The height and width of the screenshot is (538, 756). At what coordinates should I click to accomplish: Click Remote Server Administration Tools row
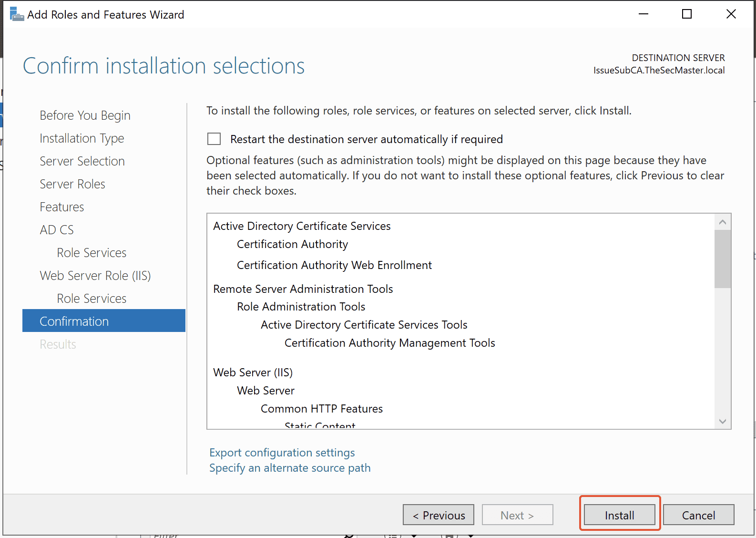pyautogui.click(x=303, y=289)
